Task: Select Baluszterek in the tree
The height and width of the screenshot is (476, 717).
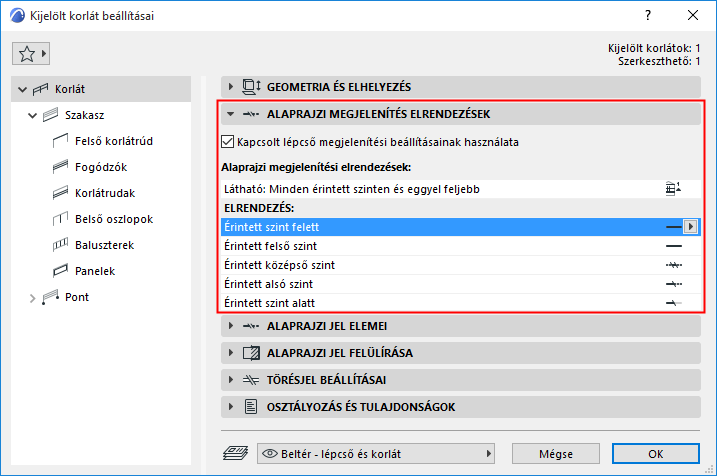Action: click(x=104, y=245)
